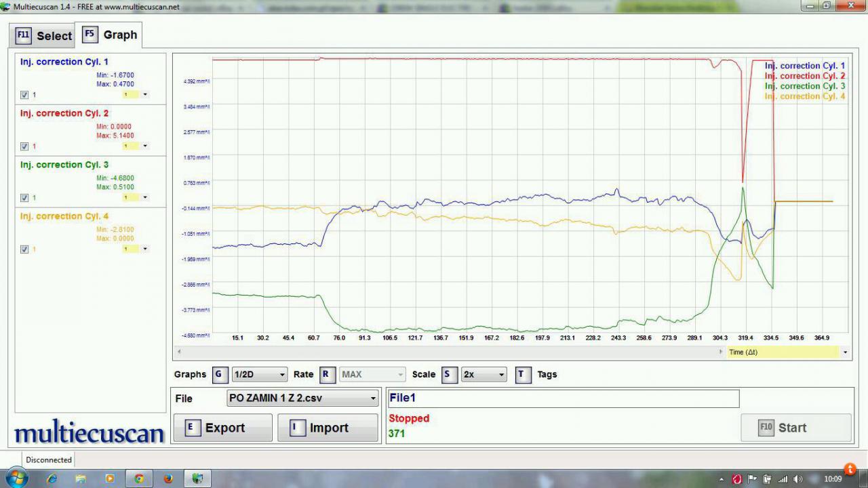Click the T shortcut icon for Tags

coord(523,374)
